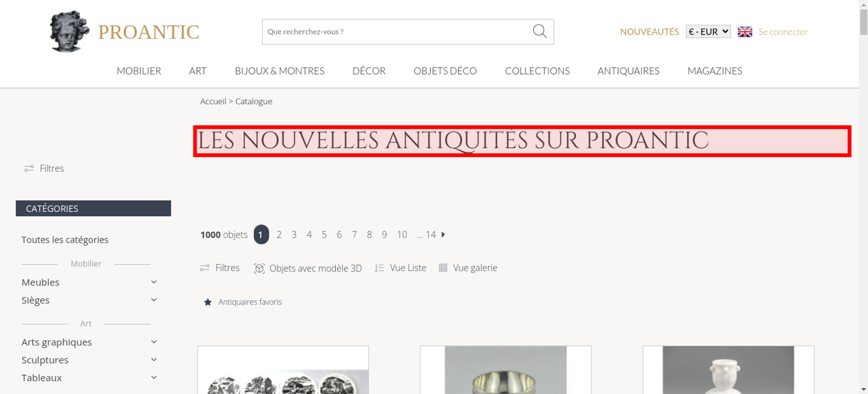The width and height of the screenshot is (868, 394).
Task: Open the BIJOUX & MONTRES menu
Action: coord(279,71)
